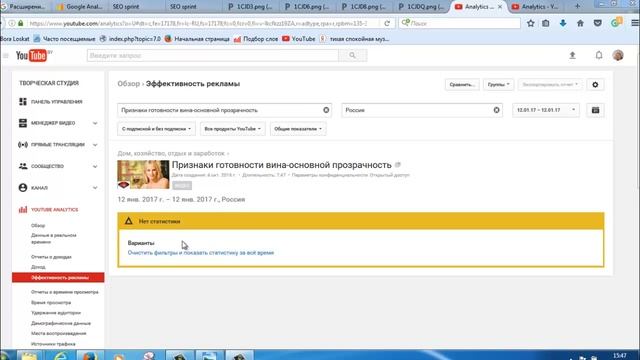This screenshot has height=360, width=640.
Task: Click the browser URL address bar
Action: click(x=198, y=24)
